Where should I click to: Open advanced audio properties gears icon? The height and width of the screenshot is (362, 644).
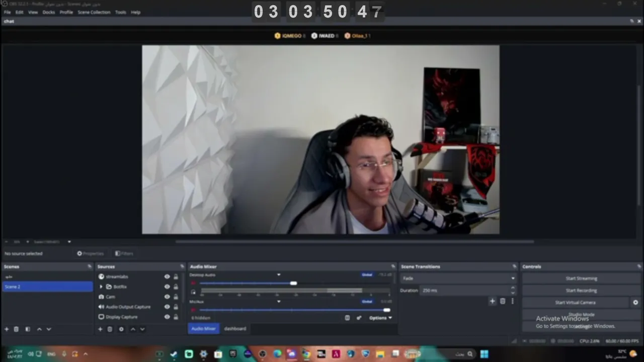(359, 318)
